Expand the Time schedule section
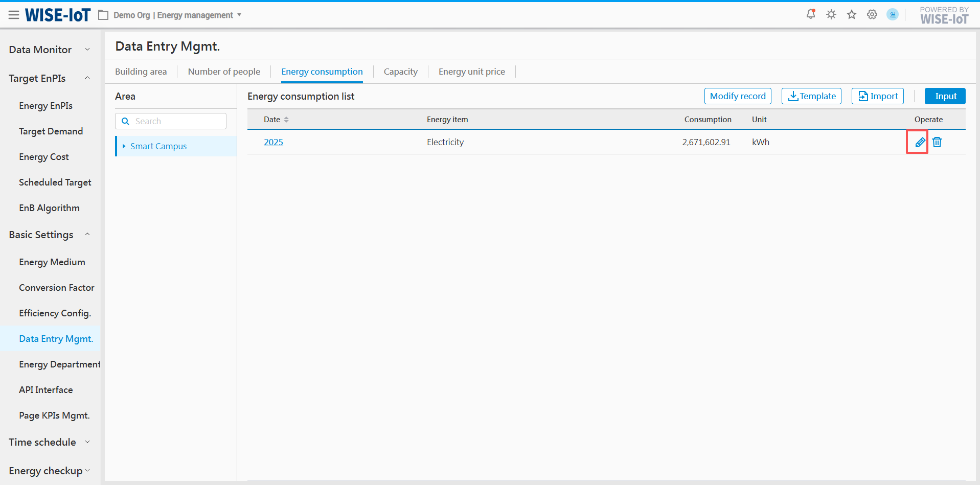This screenshot has width=980, height=485. coord(87,442)
